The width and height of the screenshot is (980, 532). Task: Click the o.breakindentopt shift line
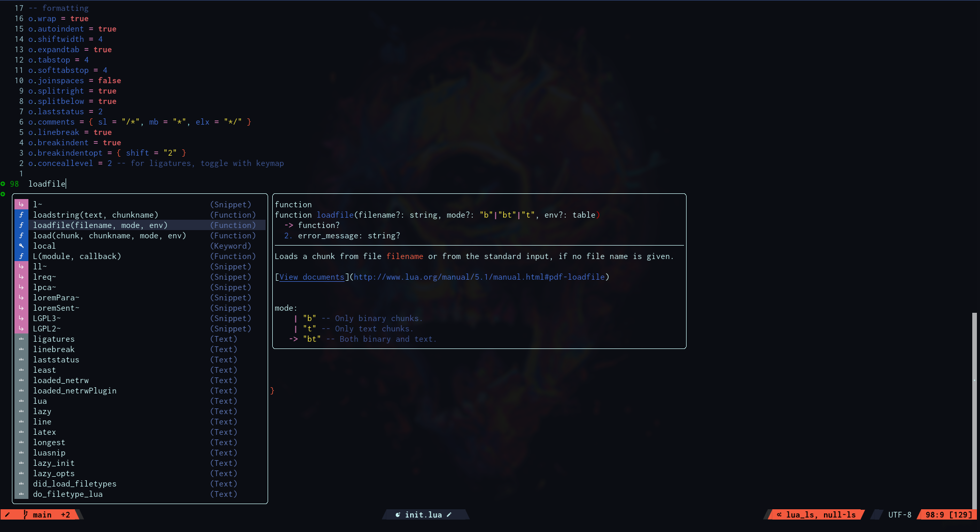(107, 153)
